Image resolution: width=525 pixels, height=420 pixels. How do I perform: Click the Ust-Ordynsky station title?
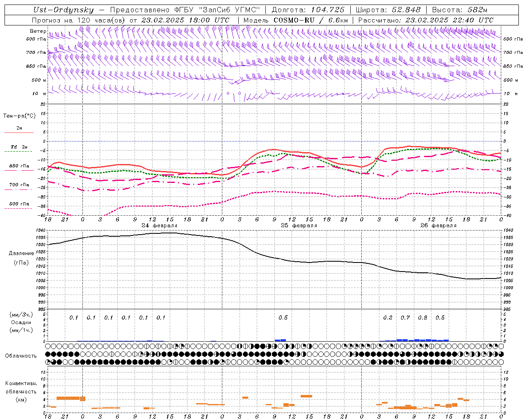tap(63, 10)
